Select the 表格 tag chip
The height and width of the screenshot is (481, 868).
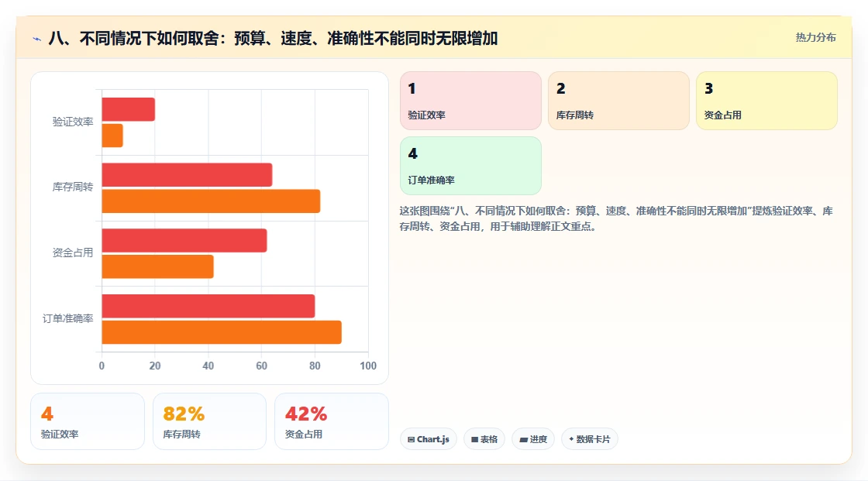pyautogui.click(x=484, y=439)
